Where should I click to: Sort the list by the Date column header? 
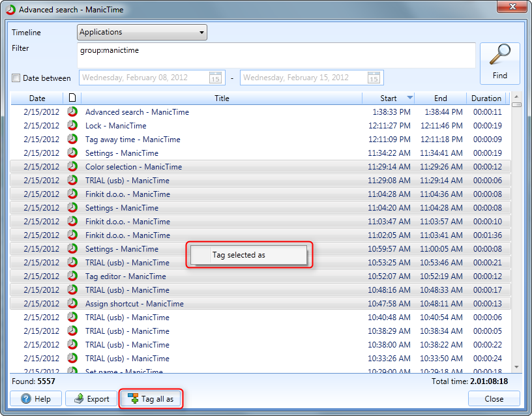coord(37,98)
